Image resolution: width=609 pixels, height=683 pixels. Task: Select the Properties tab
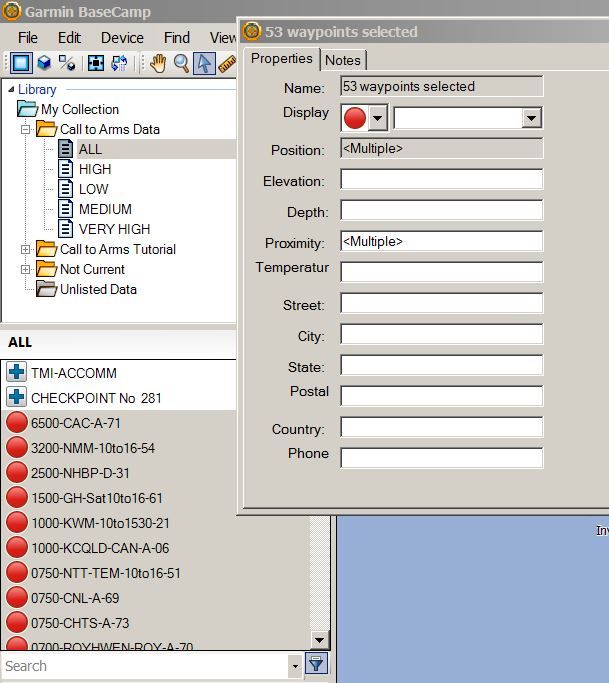[282, 58]
